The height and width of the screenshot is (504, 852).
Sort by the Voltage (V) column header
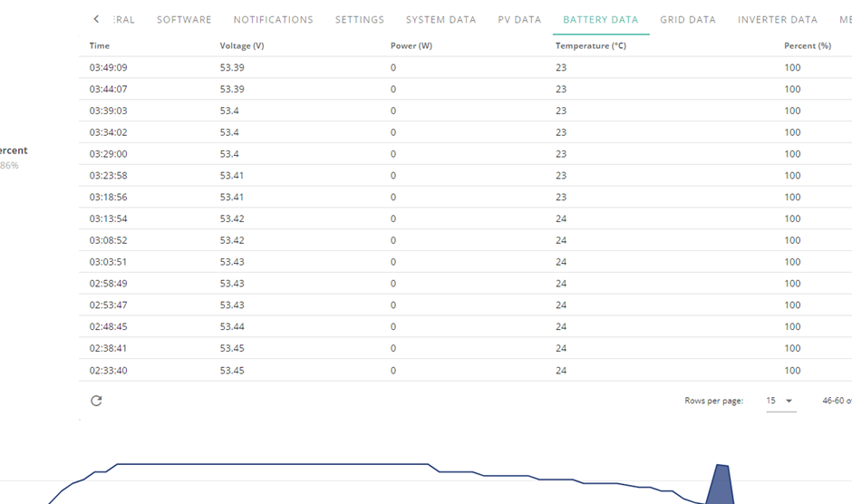(242, 45)
